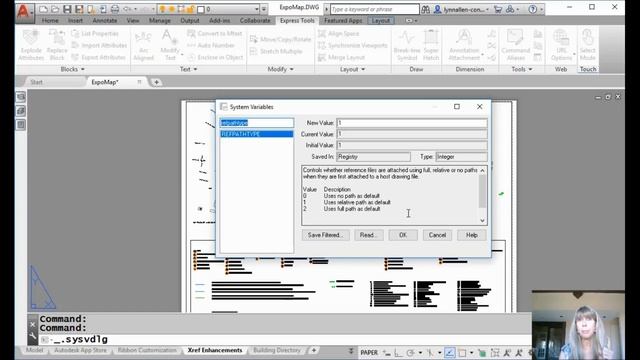
Task: Click the Break-line Symbol tool
Action: [x=407, y=45]
